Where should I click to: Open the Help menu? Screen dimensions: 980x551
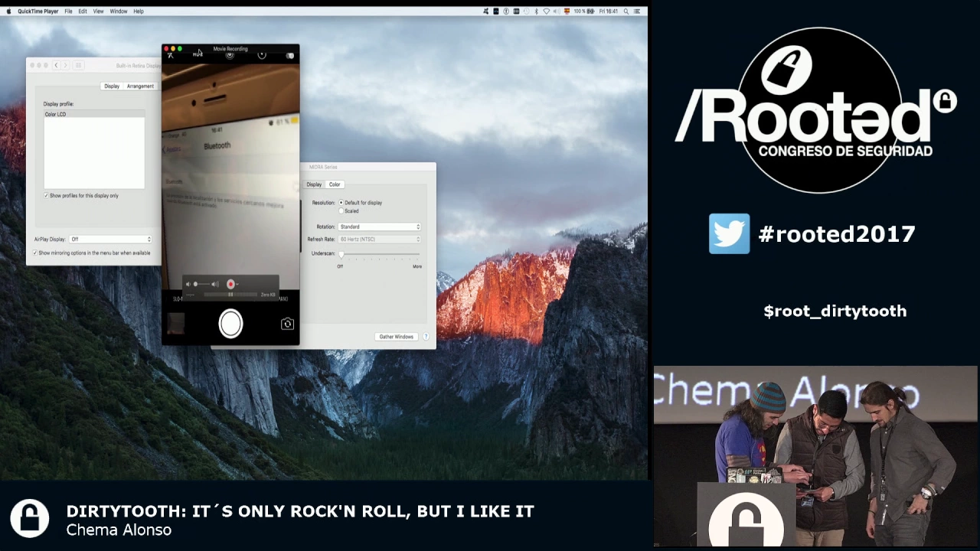click(x=138, y=11)
